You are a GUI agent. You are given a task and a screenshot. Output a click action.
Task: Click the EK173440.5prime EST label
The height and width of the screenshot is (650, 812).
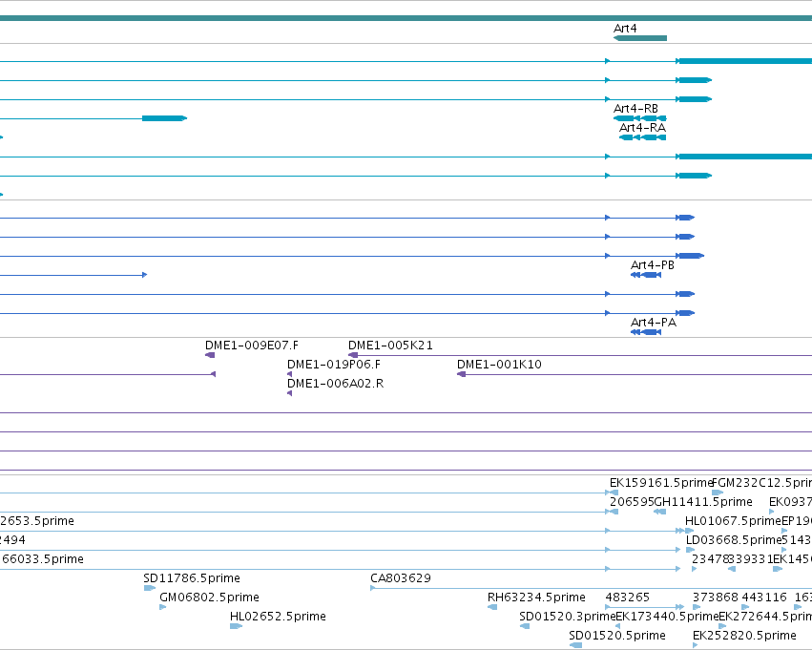click(x=668, y=617)
